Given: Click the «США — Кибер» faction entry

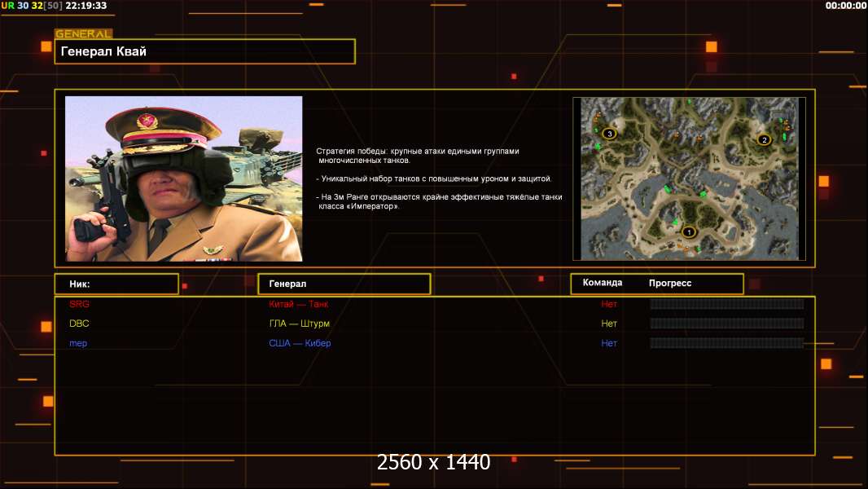Looking at the screenshot, I should click(x=300, y=343).
